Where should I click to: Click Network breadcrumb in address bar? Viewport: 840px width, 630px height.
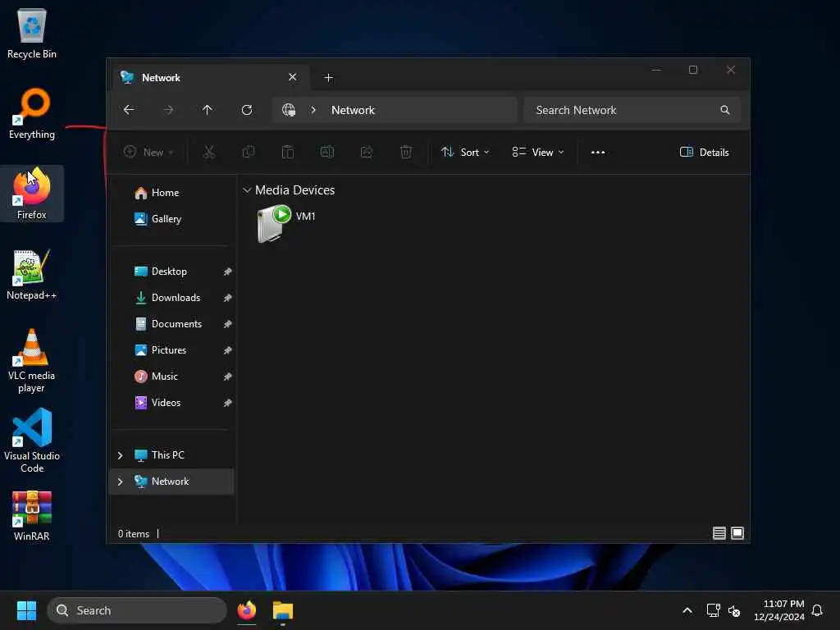point(353,110)
